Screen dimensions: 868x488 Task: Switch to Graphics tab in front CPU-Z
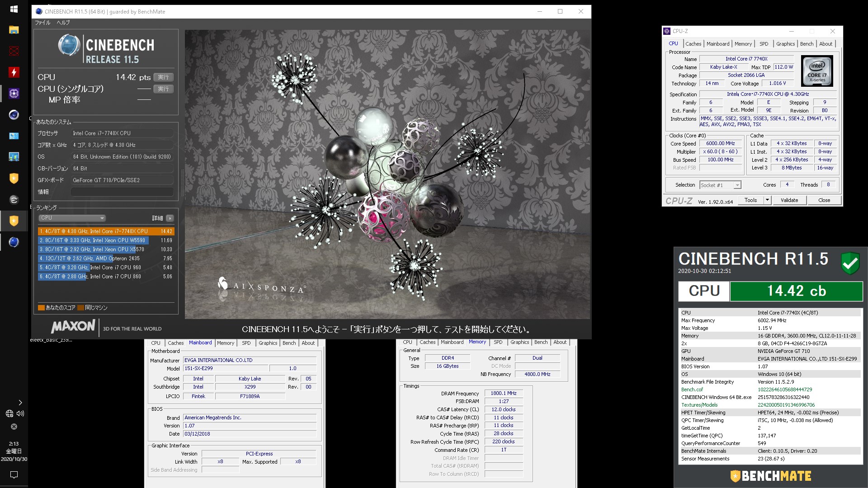[785, 44]
